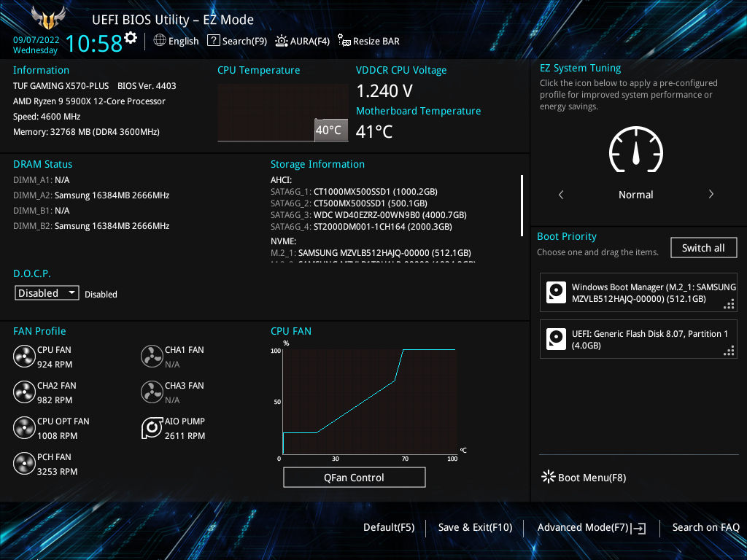This screenshot has width=747, height=560.
Task: Click SATA6G_3 WDC WD40EZRZ entry
Action: 368,215
